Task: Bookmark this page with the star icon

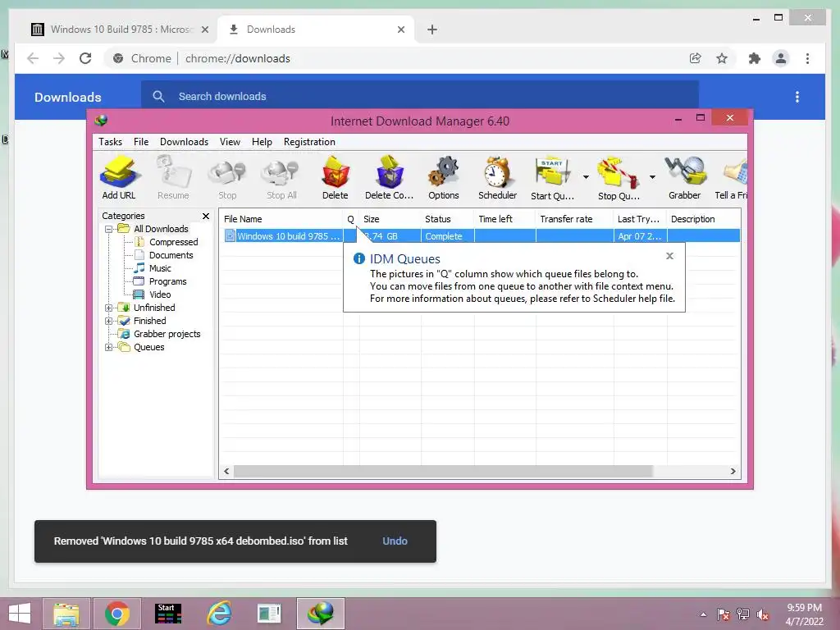Action: coord(722,58)
